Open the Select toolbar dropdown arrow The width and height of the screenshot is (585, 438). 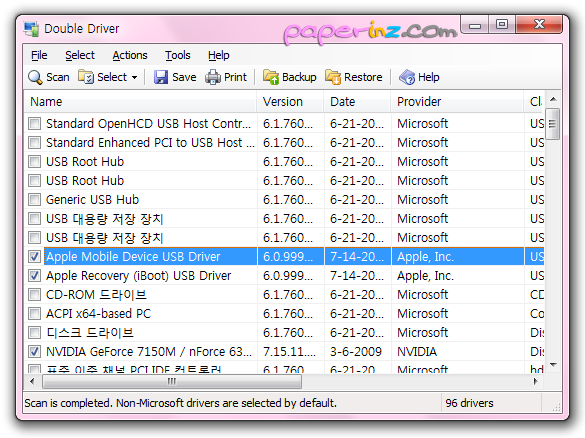134,78
